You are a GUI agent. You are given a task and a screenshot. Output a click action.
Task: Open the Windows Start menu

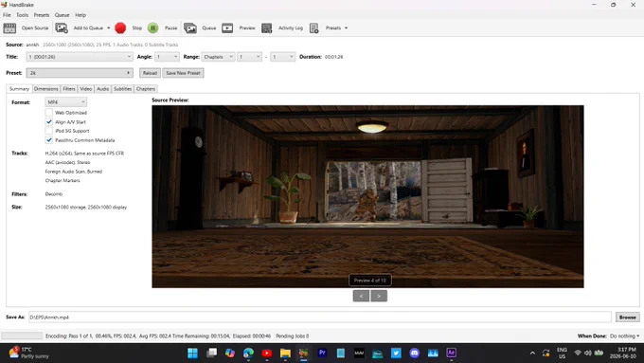tap(192, 354)
